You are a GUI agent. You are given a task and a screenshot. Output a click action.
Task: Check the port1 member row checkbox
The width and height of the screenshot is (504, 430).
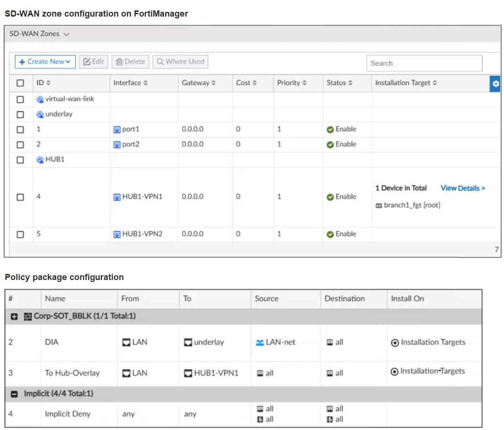coord(20,130)
